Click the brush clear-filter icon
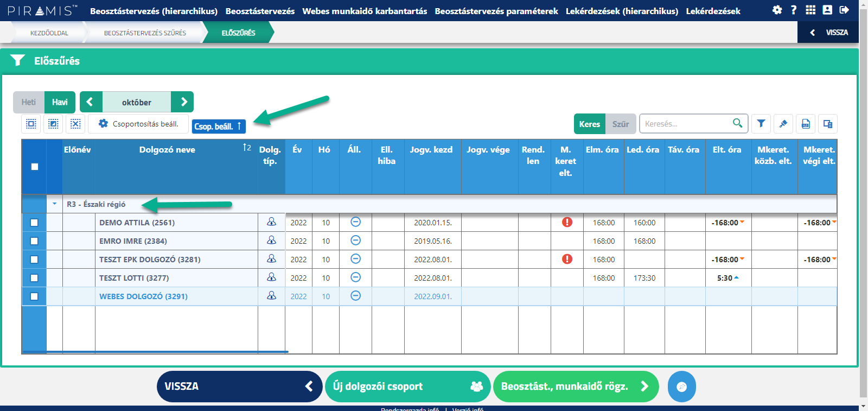 [x=783, y=124]
